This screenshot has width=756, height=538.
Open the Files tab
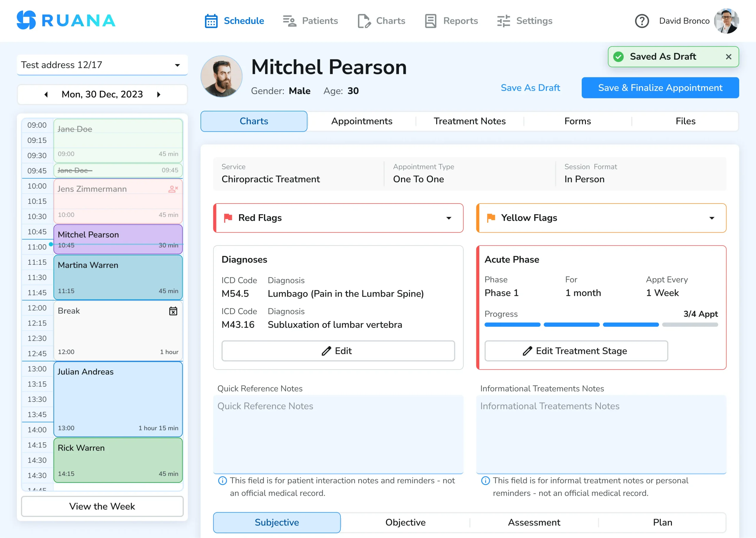coord(685,121)
